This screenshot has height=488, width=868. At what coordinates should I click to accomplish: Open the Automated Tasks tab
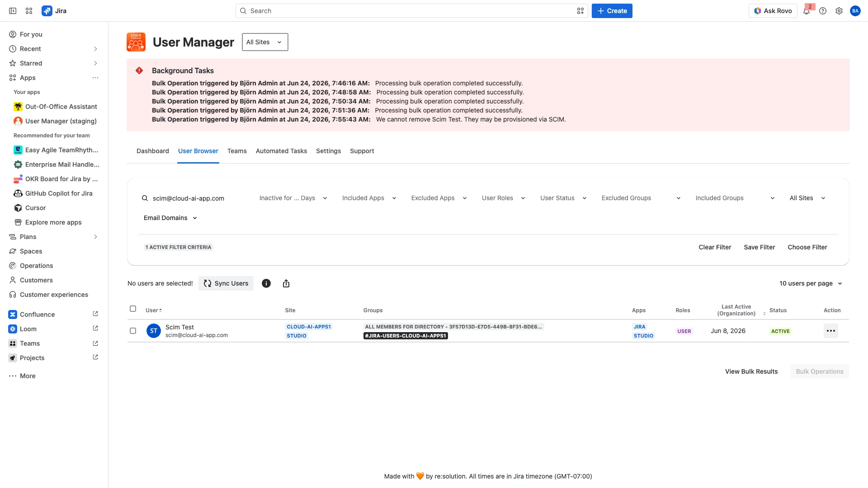coord(281,151)
